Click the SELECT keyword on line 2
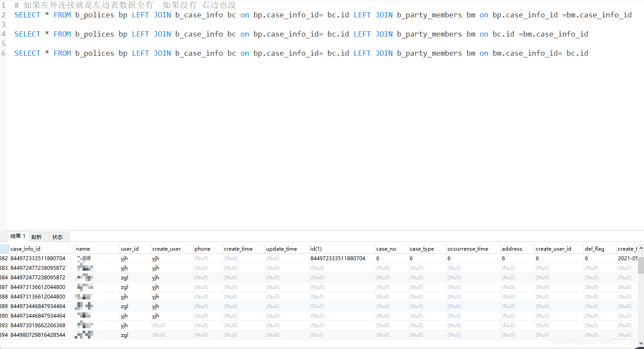Screen dimensions: 644x349 click(27, 15)
